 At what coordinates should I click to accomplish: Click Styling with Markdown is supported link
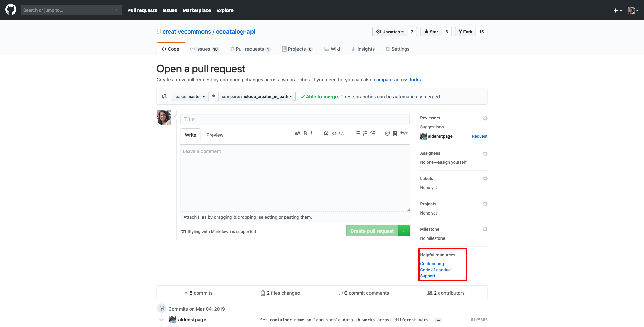218,232
